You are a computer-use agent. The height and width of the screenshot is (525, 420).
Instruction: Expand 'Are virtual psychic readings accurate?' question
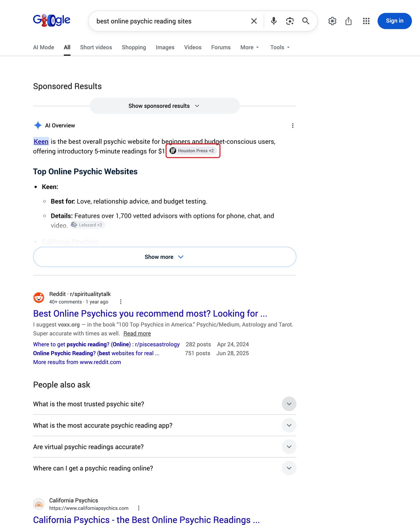click(165, 447)
